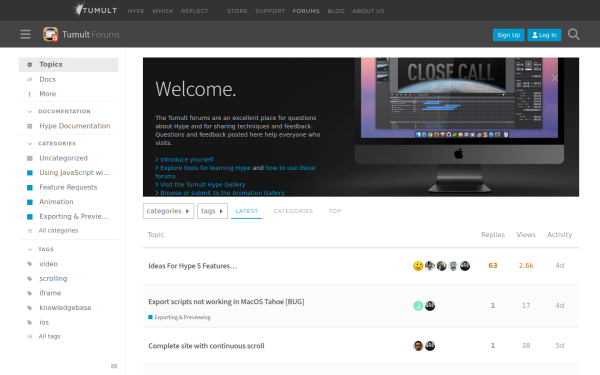Collapse the Documentation section
The image size is (600, 375).
[x=30, y=112]
